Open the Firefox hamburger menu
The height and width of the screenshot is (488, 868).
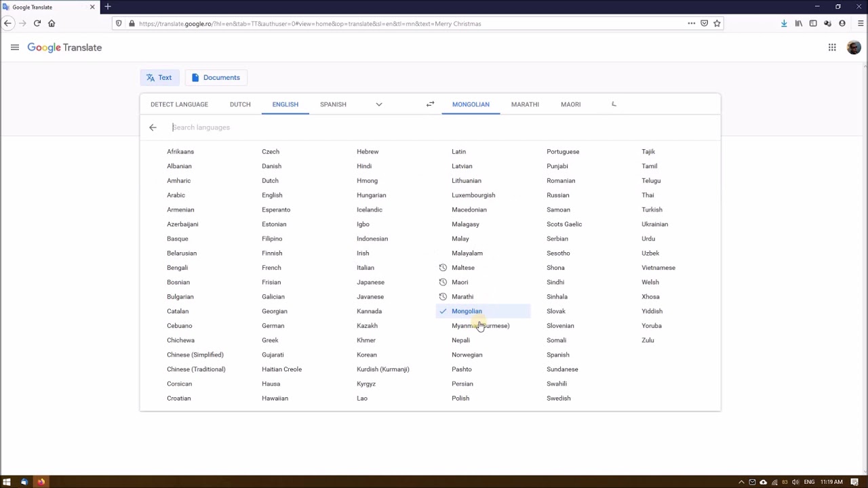(x=856, y=23)
